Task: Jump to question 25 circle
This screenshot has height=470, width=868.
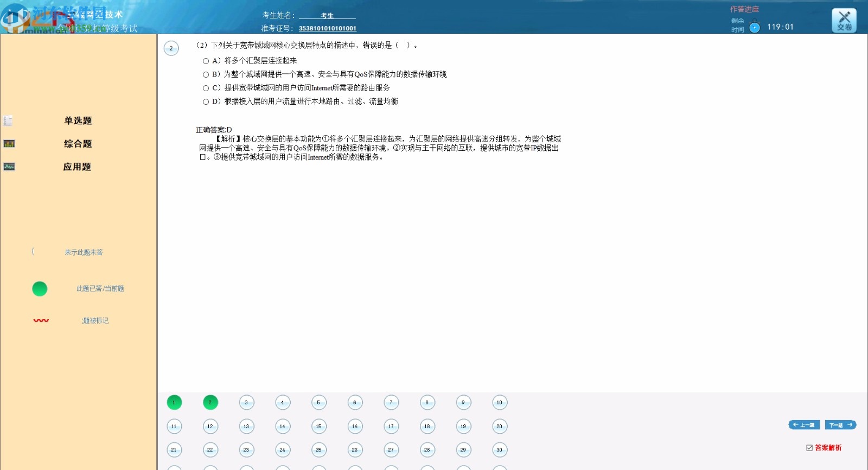Action: click(319, 449)
